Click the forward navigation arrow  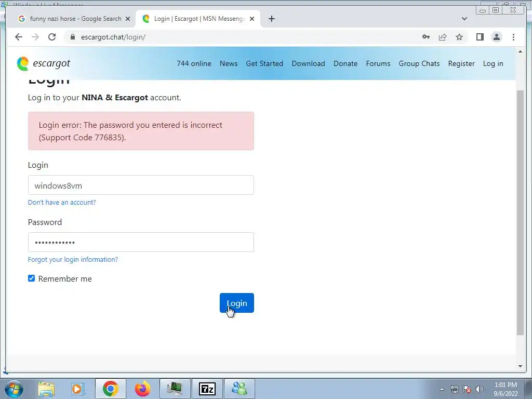point(35,37)
